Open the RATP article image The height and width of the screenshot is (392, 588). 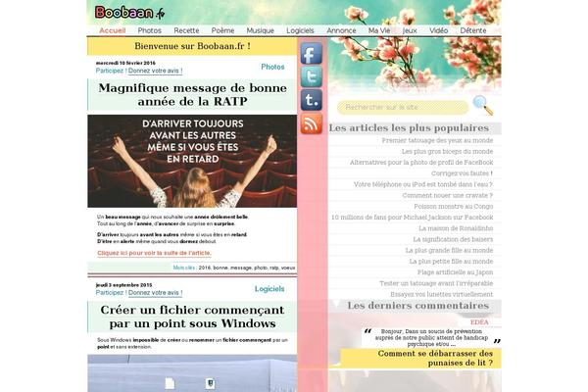(x=192, y=162)
